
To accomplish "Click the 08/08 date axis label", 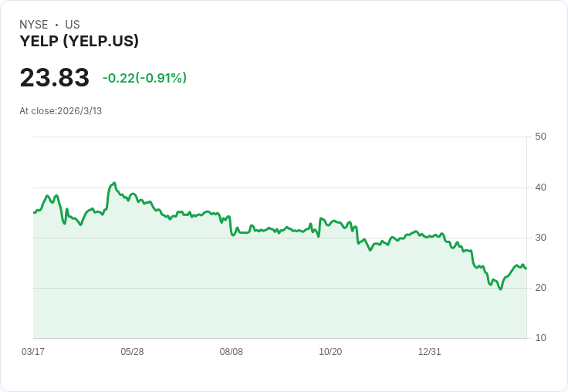I will 231,352.
